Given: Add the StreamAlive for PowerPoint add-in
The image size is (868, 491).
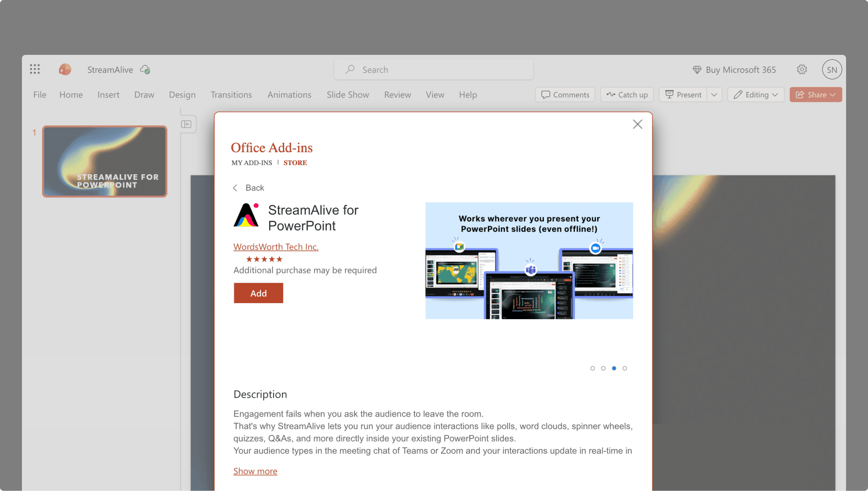Looking at the screenshot, I should pos(258,293).
